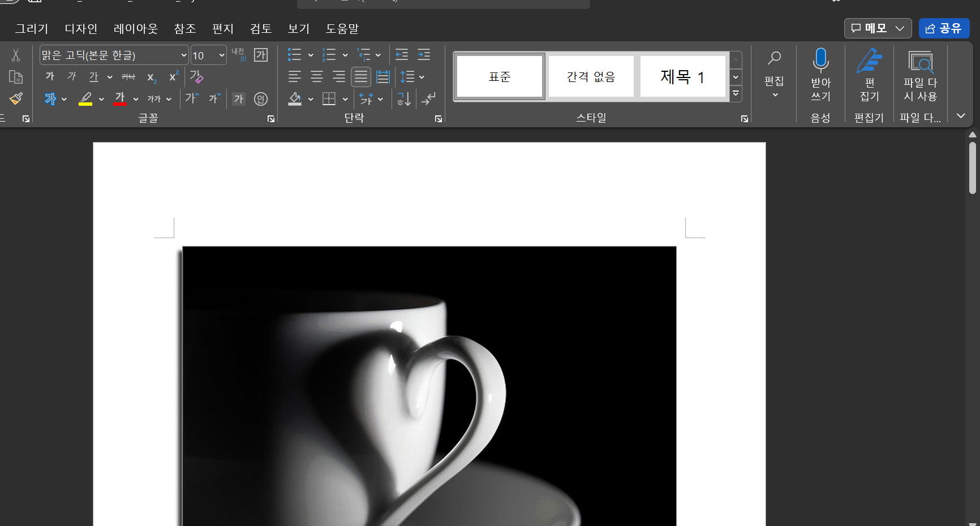Clear all formatting eraser icon
Viewport: 980px width, 526px height.
tap(197, 76)
